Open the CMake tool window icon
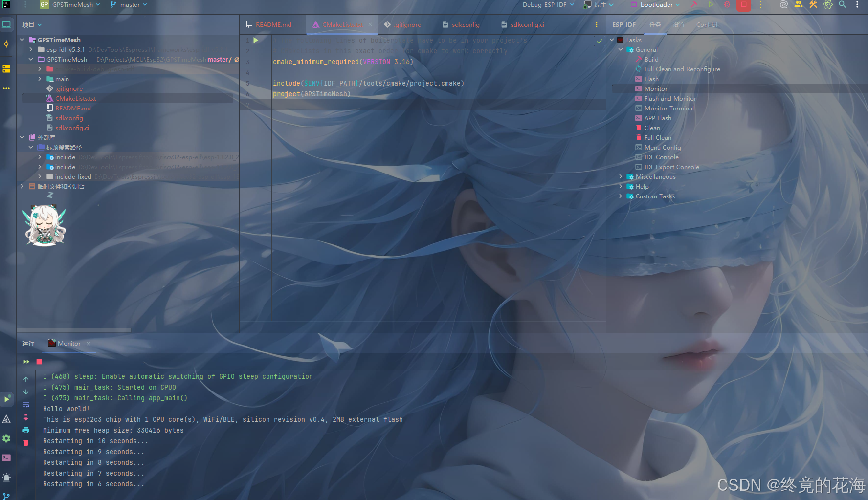868x500 pixels. click(x=6, y=419)
